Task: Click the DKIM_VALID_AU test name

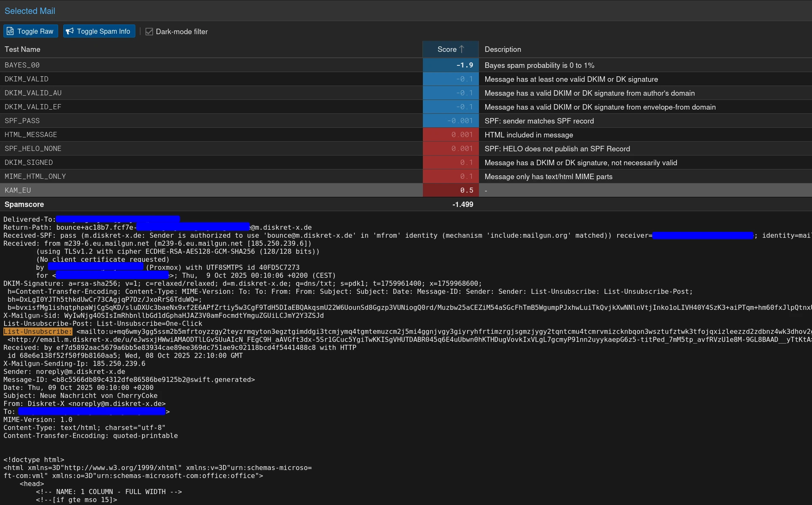Action: click(33, 93)
